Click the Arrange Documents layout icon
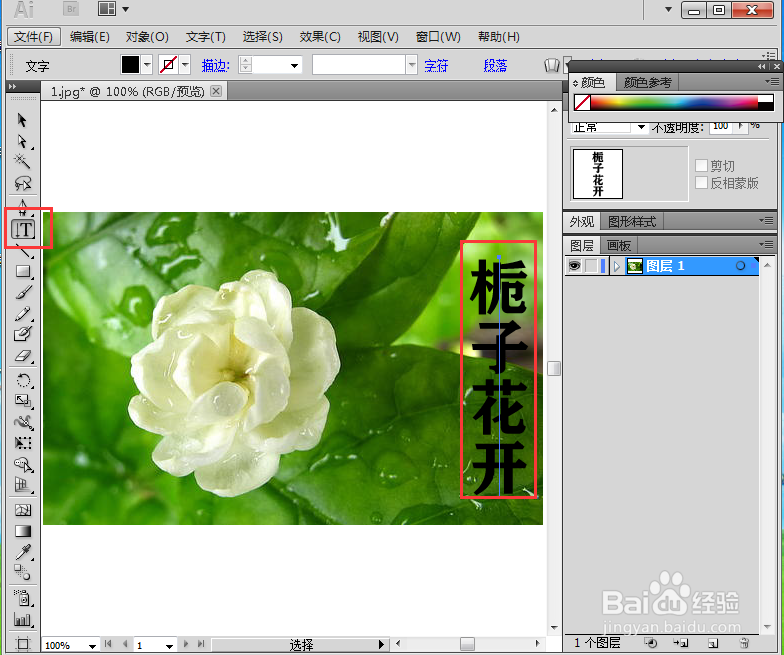 click(107, 9)
